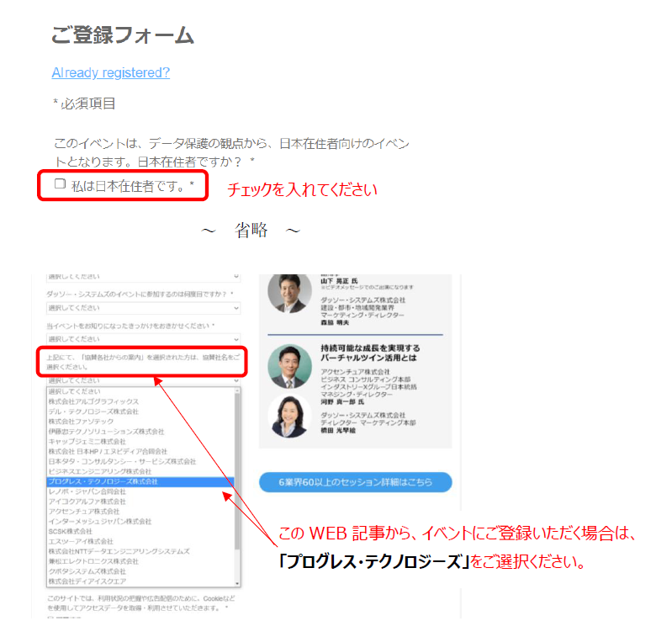Open the Already registered? link
The height and width of the screenshot is (637, 672).
point(110,72)
